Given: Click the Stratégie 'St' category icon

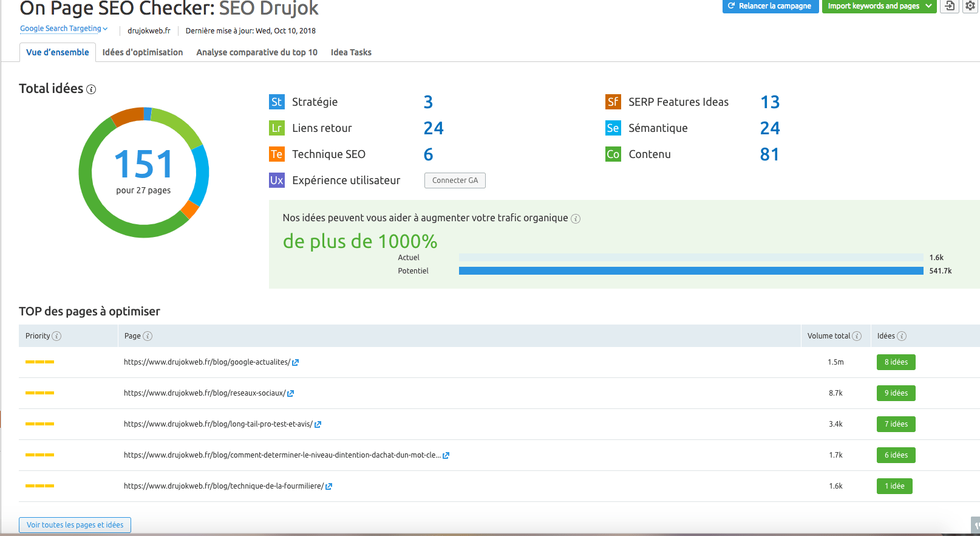Looking at the screenshot, I should [276, 102].
